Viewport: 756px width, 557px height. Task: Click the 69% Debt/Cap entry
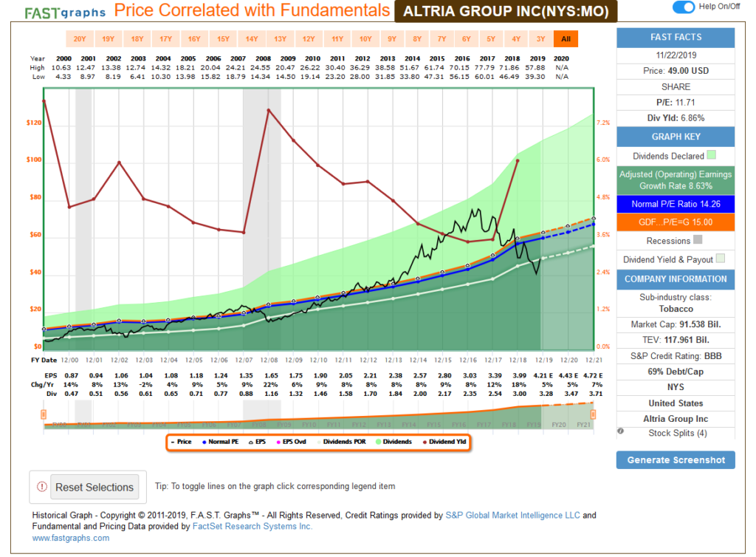click(x=676, y=372)
